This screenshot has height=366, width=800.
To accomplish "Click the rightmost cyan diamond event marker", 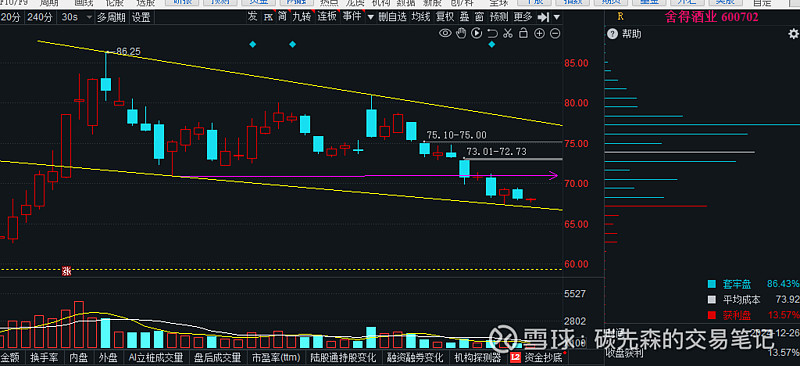I will (x=492, y=44).
